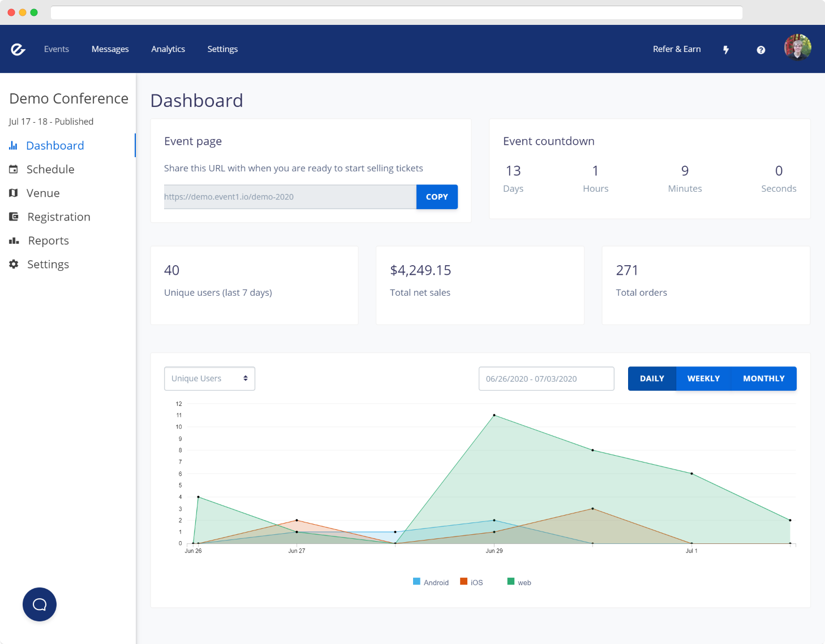
Task: Switch to the Messages tab
Action: [x=110, y=49]
